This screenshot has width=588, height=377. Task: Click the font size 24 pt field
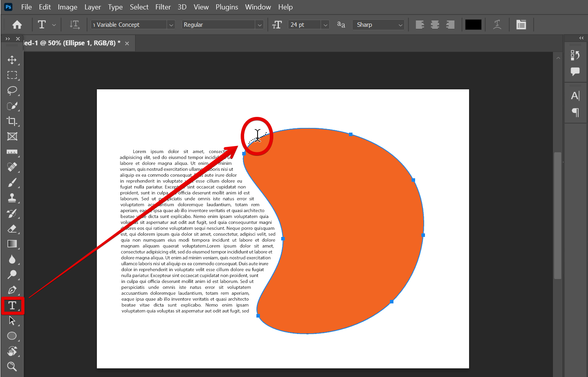point(304,25)
